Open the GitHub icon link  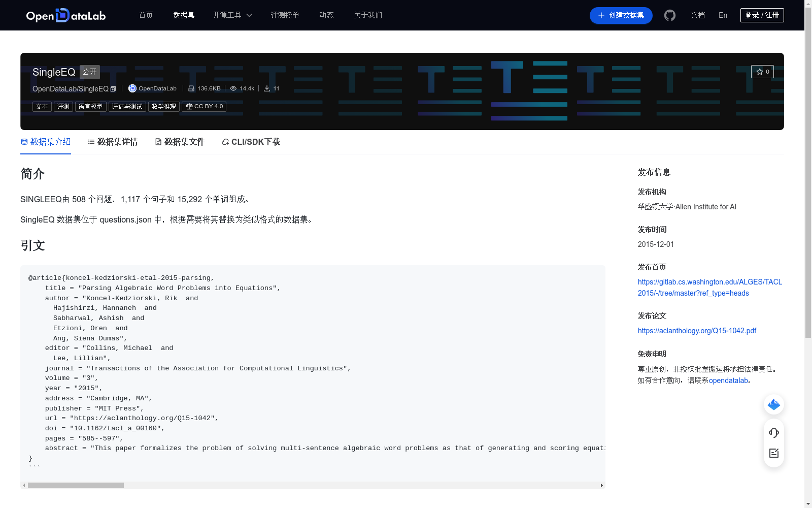click(x=670, y=15)
